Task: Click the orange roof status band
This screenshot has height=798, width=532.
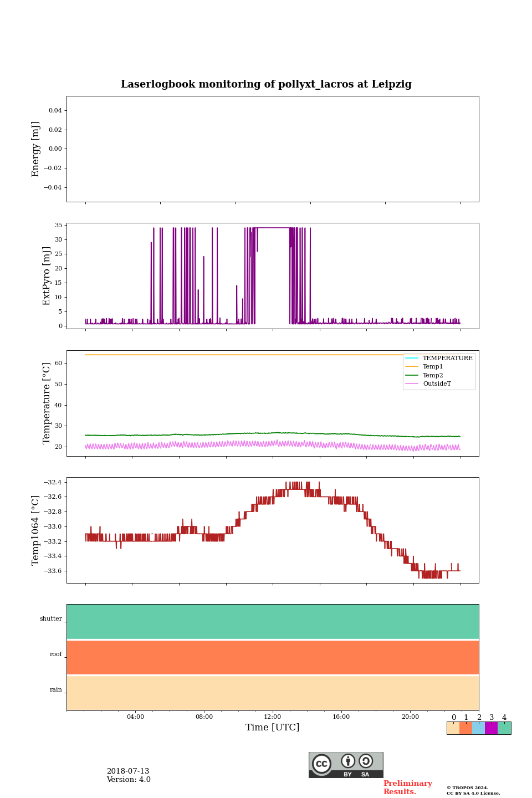Action: [x=273, y=657]
